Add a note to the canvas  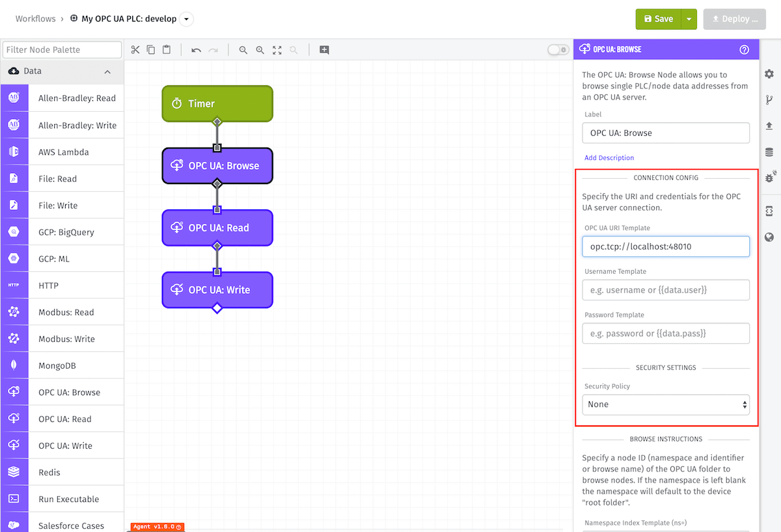(x=324, y=50)
